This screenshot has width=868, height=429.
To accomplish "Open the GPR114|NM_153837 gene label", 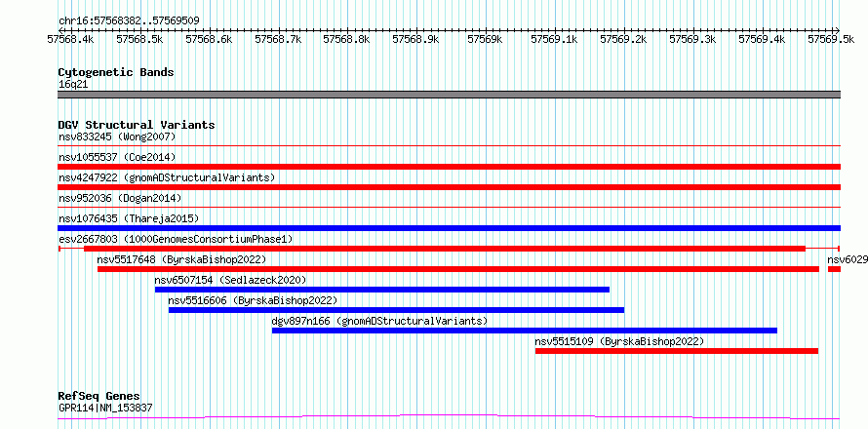I will [x=105, y=409].
